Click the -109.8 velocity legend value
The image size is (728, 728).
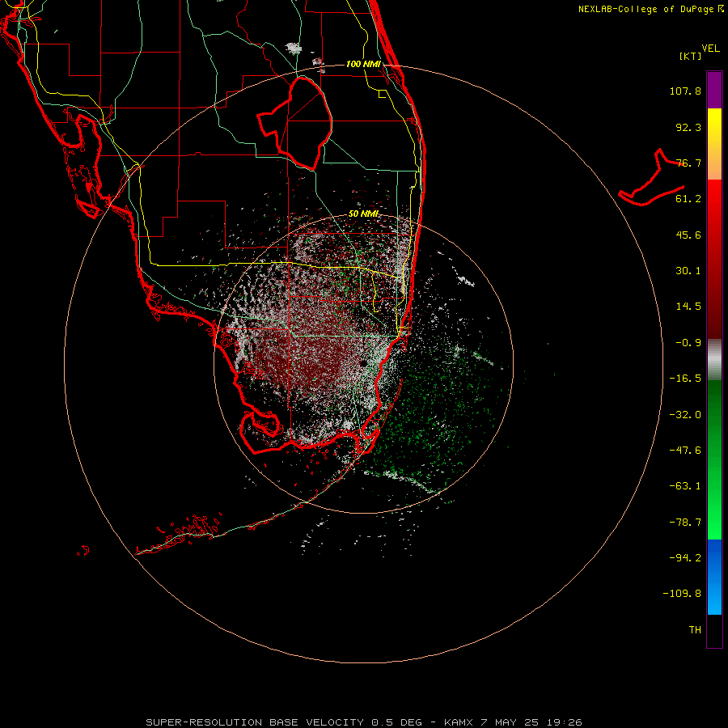click(x=682, y=594)
